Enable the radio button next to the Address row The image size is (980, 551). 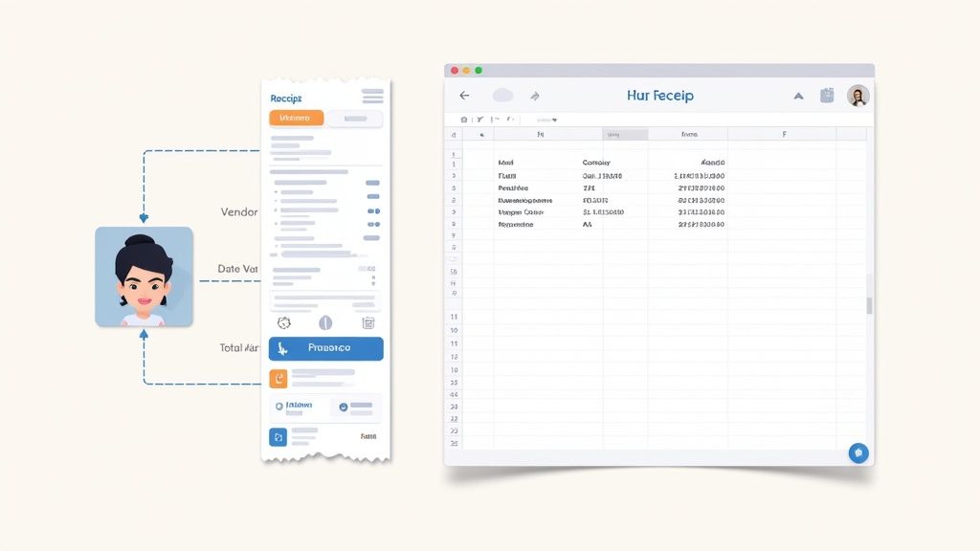pos(278,405)
